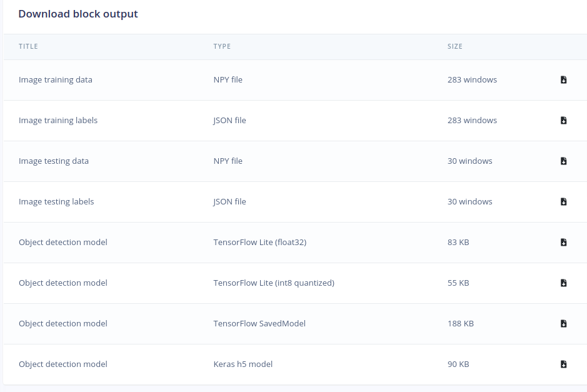
Task: Click the 188 KB size value
Action: 461,323
